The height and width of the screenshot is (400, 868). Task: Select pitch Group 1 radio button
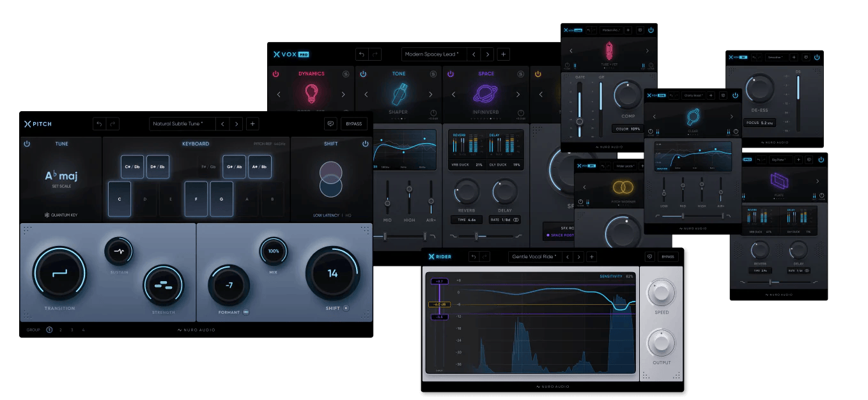click(49, 330)
